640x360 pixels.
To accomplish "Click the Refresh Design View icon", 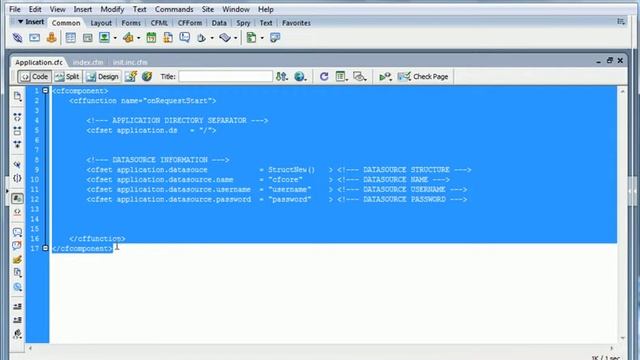I will 324,76.
